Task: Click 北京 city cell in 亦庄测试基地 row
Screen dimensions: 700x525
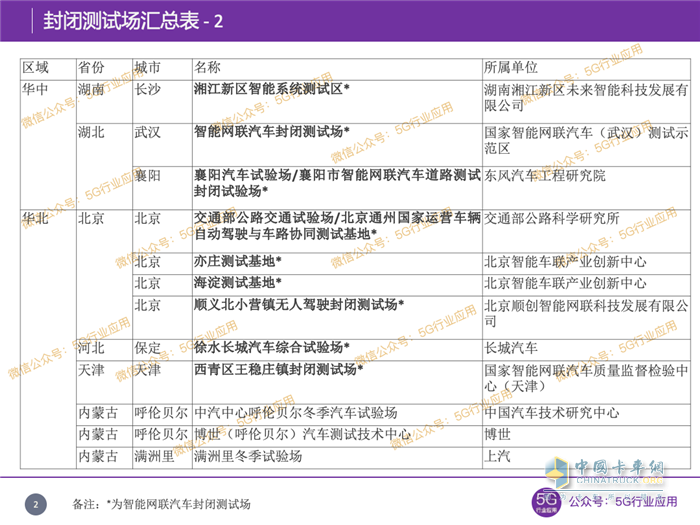Action: click(162, 264)
